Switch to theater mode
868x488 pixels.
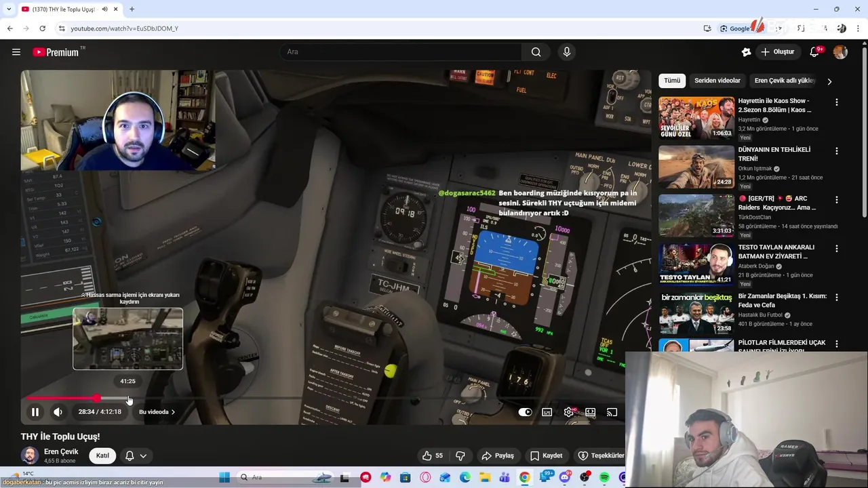pos(590,412)
